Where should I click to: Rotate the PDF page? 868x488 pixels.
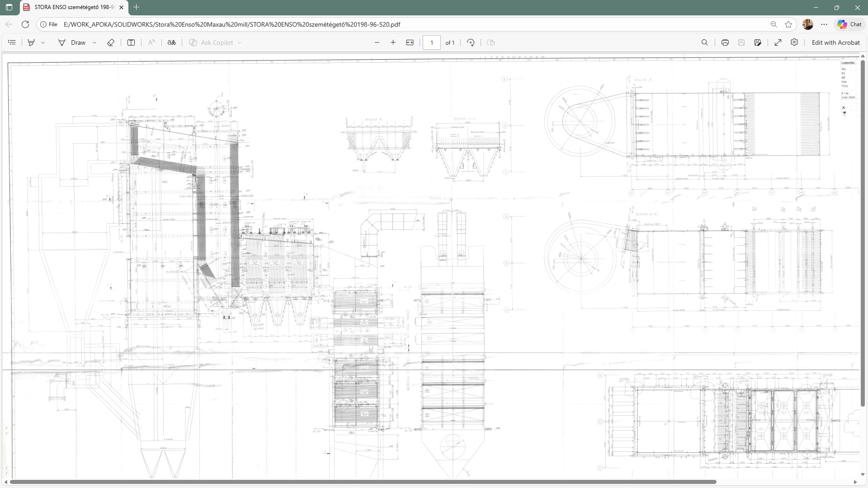(x=471, y=42)
